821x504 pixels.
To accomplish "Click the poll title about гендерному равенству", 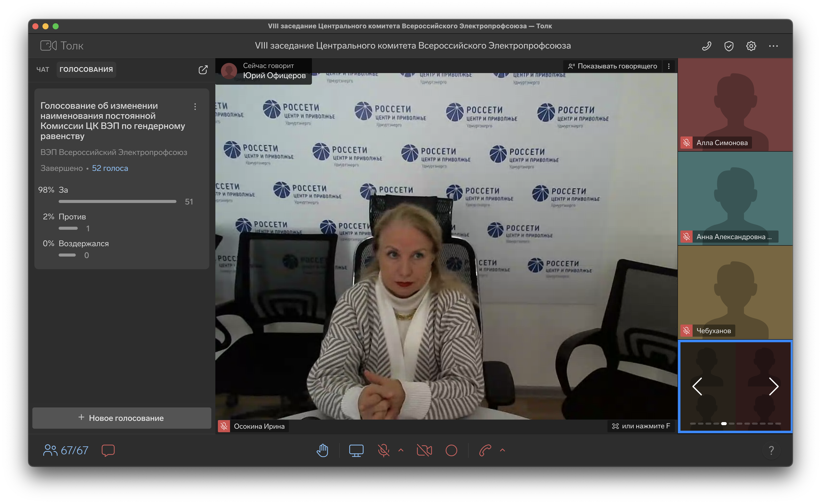I will point(113,121).
